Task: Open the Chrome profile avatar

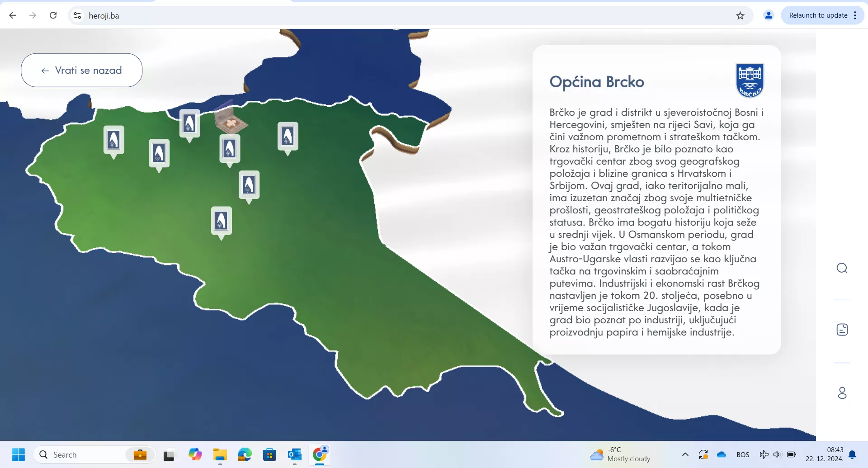Action: pyautogui.click(x=769, y=15)
